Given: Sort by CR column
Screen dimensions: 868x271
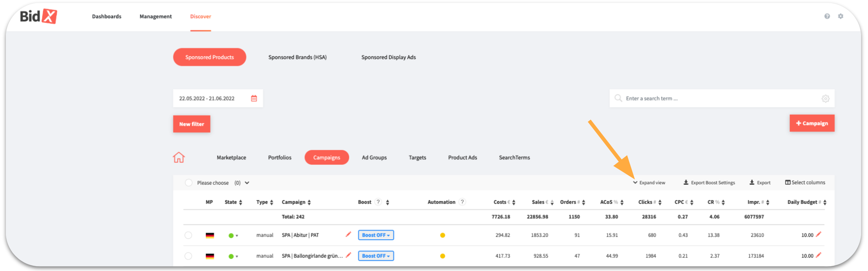Looking at the screenshot, I should (x=723, y=202).
